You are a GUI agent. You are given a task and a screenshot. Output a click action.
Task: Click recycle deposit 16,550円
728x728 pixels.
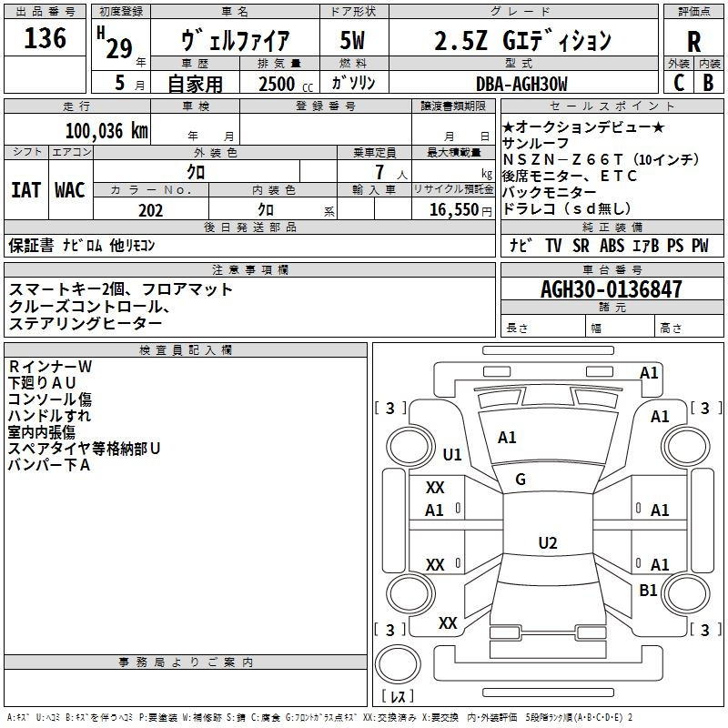460,210
